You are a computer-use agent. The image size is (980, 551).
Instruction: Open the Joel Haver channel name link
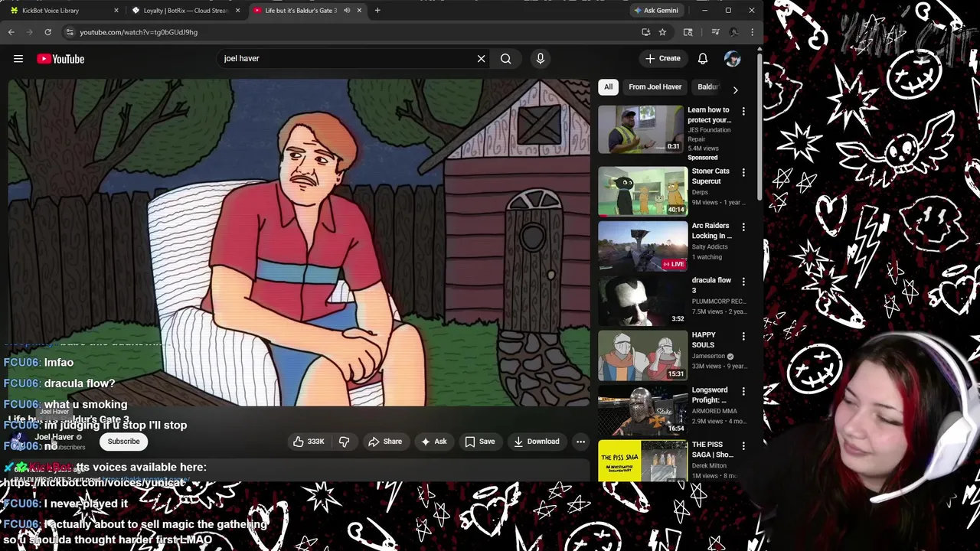(54, 437)
